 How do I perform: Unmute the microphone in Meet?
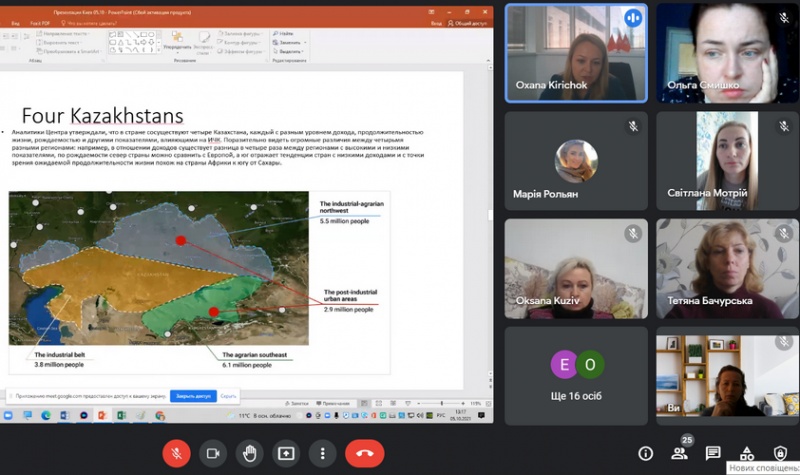[176, 453]
